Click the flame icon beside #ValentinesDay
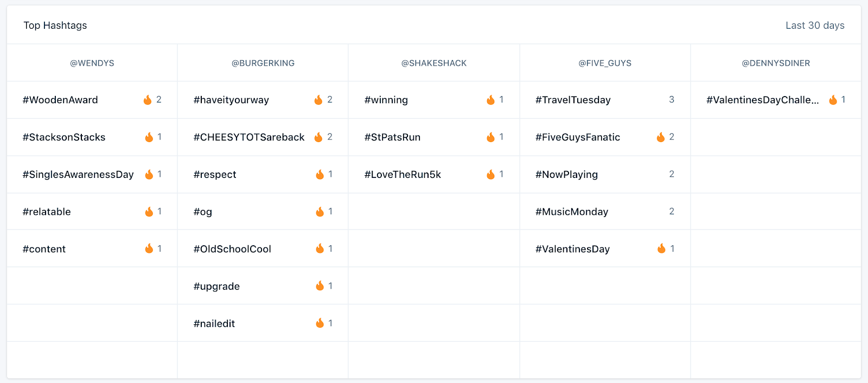Image resolution: width=868 pixels, height=383 pixels. coord(661,248)
